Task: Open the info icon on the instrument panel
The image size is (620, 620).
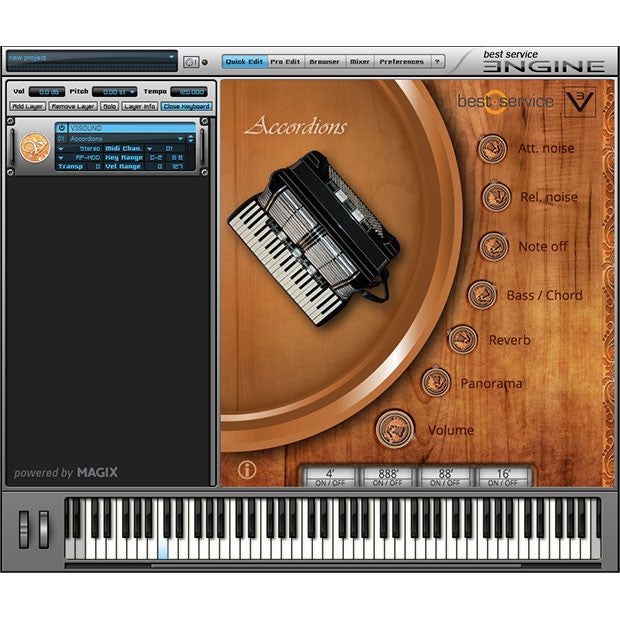Action: pyautogui.click(x=247, y=469)
